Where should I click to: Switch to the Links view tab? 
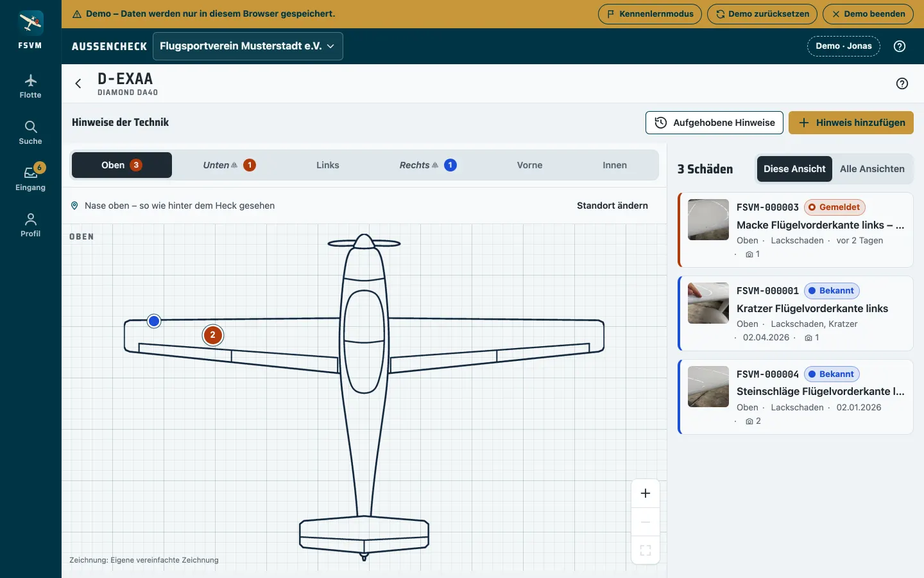pyautogui.click(x=328, y=165)
